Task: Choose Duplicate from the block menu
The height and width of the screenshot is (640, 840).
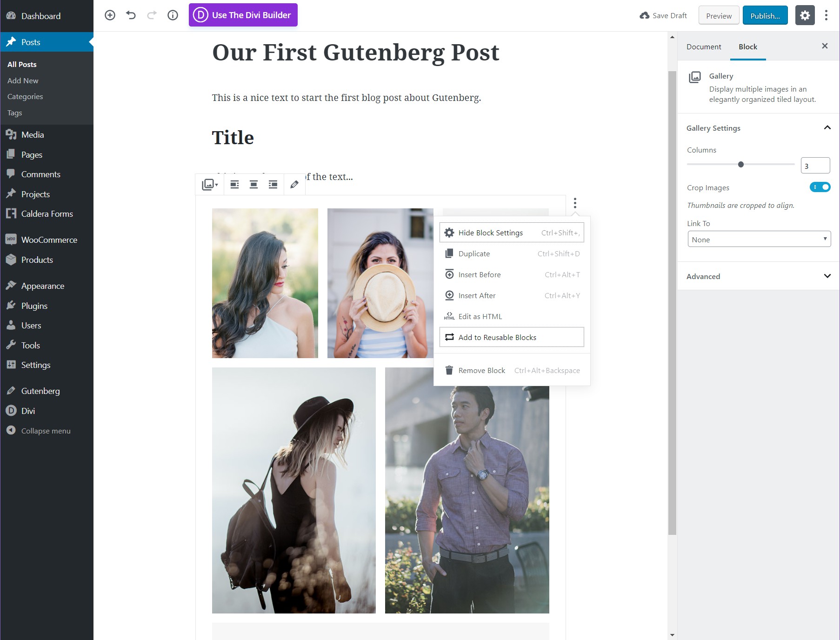Action: click(x=512, y=253)
